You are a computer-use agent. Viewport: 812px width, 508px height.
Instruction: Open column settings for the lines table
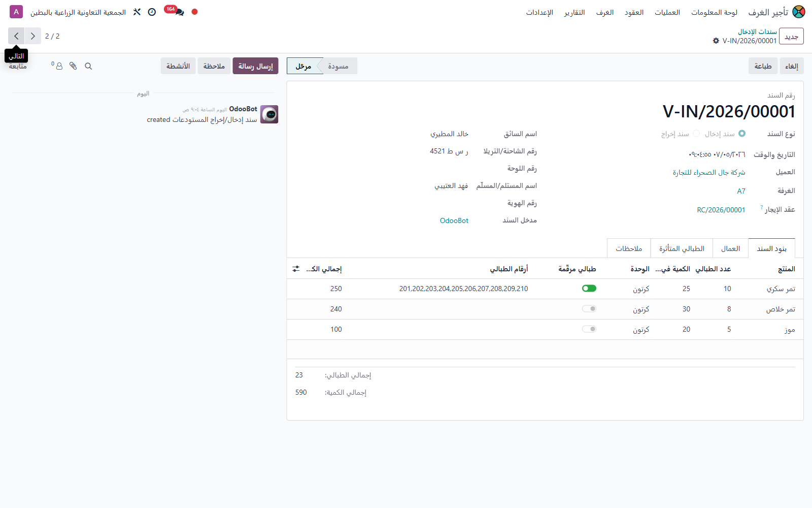coord(296,269)
